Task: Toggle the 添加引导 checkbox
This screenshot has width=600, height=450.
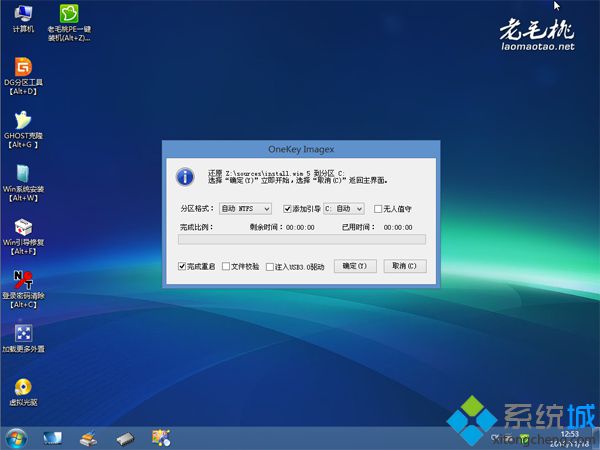Action: [287, 209]
